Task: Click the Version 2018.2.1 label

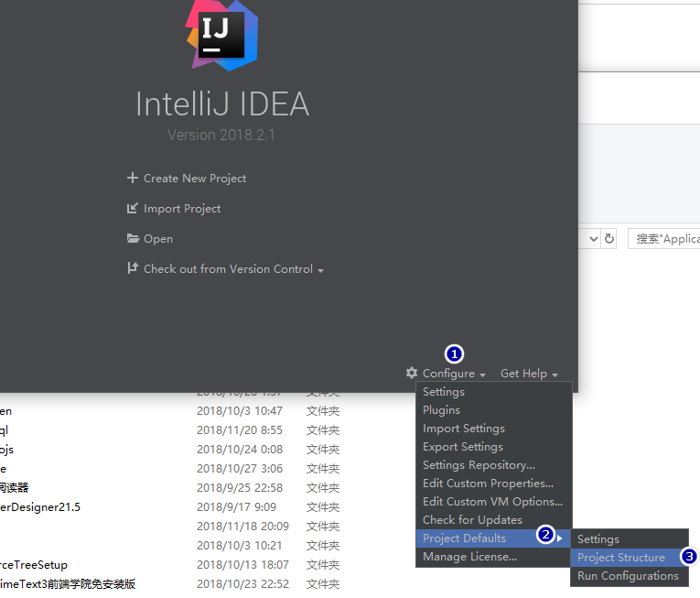Action: pyautogui.click(x=221, y=135)
